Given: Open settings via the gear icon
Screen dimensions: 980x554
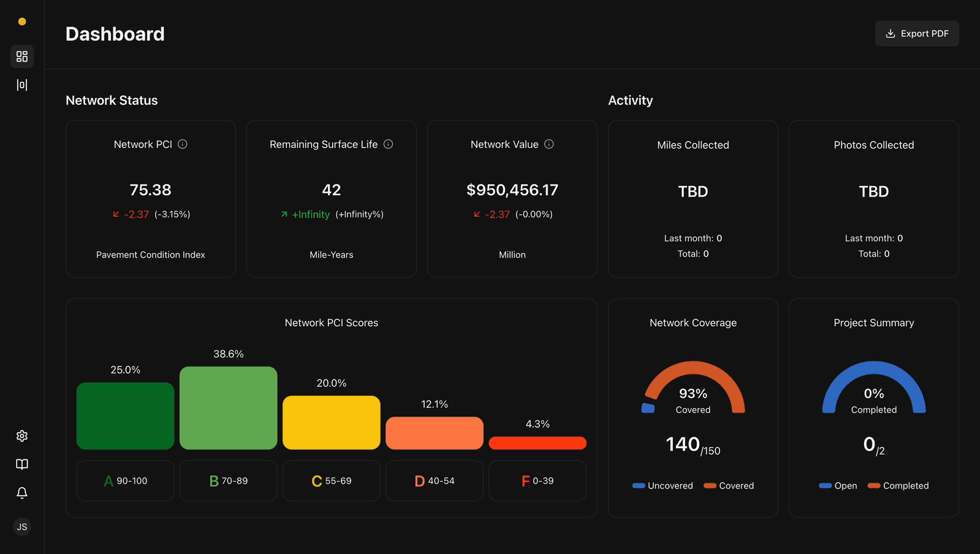Looking at the screenshot, I should (x=22, y=436).
